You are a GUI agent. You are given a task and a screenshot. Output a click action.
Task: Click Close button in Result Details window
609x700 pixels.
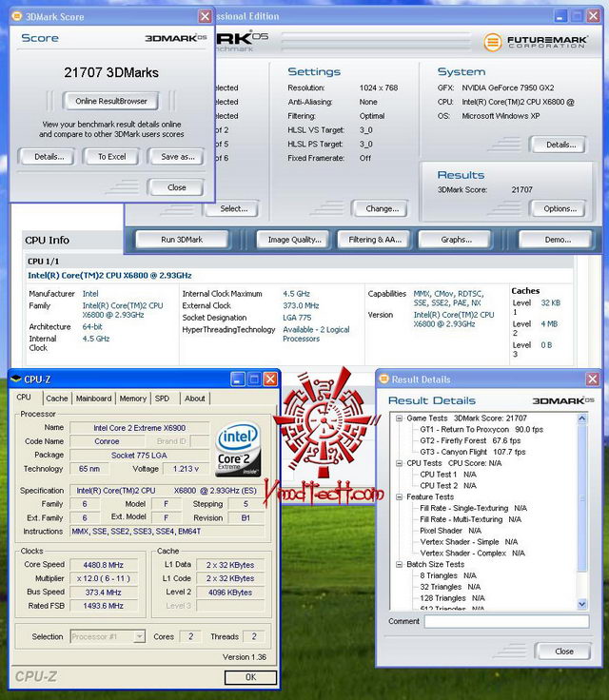[563, 651]
